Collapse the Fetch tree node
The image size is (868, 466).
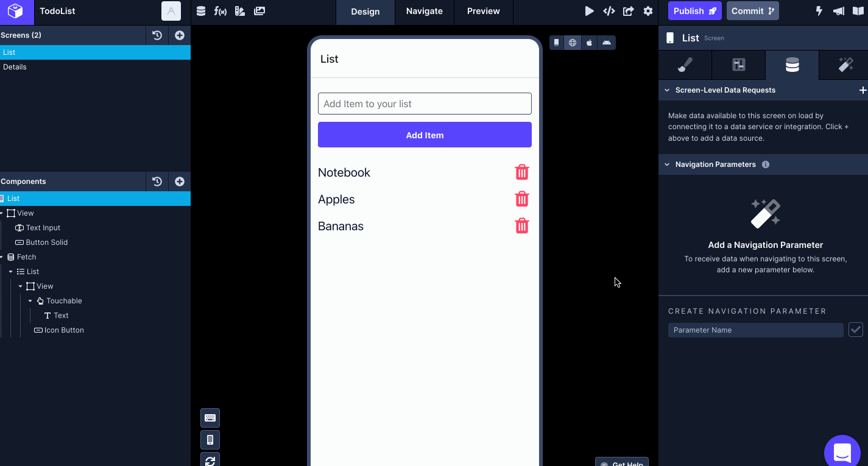2,257
